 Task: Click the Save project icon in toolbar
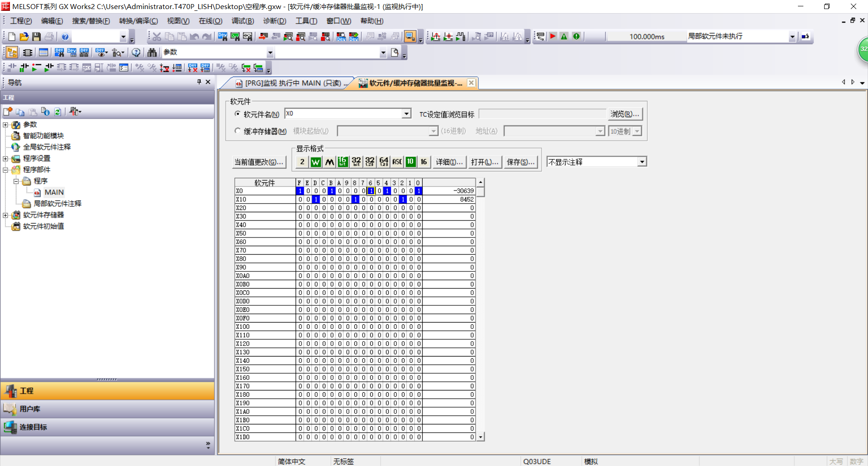(37, 37)
